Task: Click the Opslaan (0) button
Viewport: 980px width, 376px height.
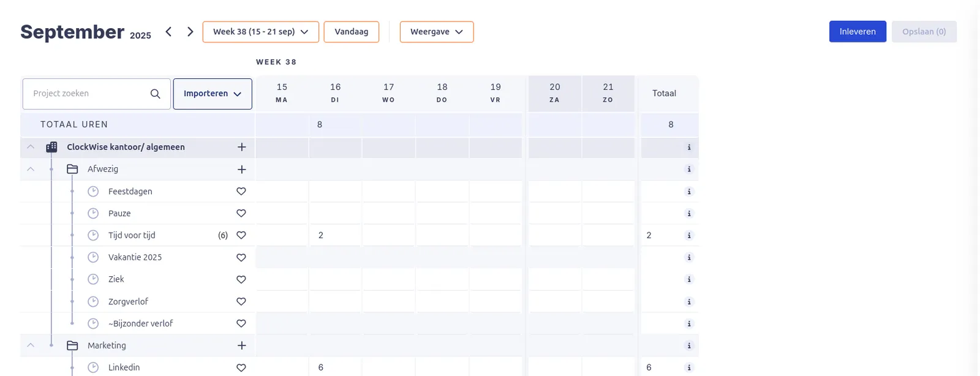Action: point(924,32)
